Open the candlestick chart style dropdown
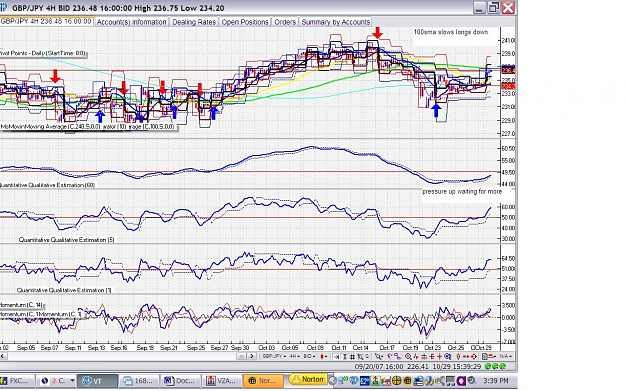625x391 pixels. click(x=323, y=356)
